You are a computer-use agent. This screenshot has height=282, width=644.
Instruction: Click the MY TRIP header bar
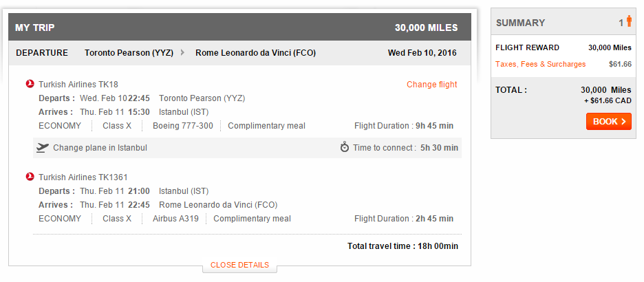[239, 28]
